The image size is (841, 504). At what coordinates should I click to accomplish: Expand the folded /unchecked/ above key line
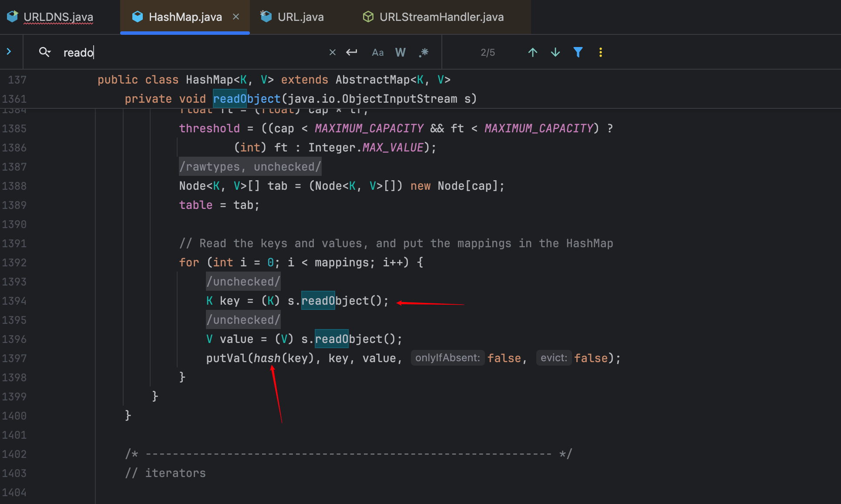tap(243, 282)
